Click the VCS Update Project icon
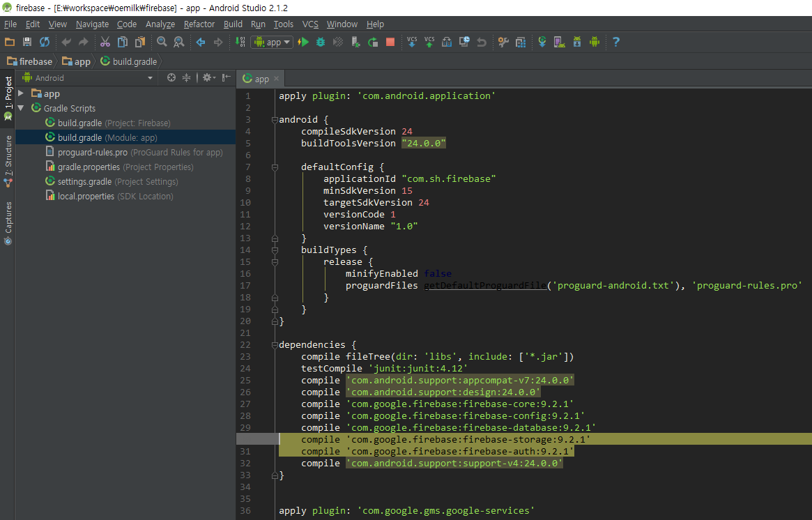Image resolution: width=812 pixels, height=520 pixels. [412, 43]
